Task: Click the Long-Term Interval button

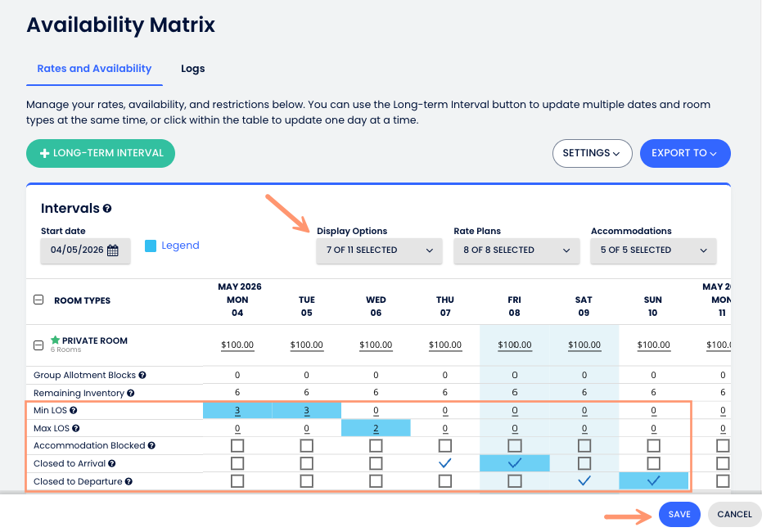Action: coord(101,153)
